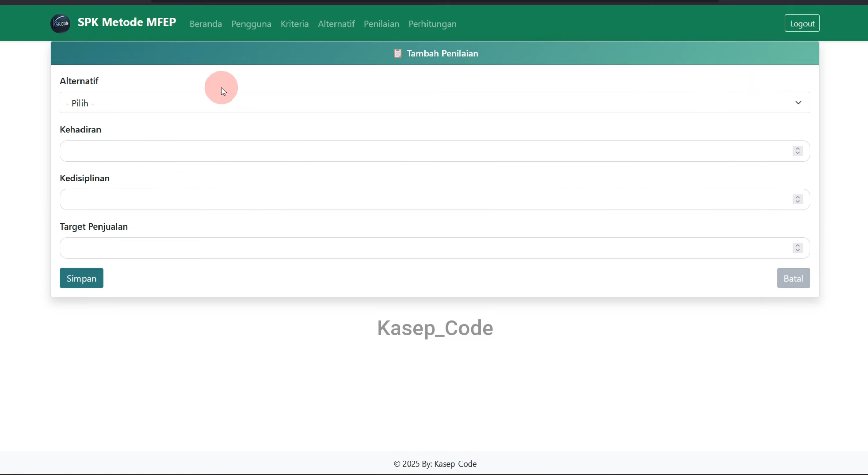Open the Kriteria menu
The image size is (868, 475).
(x=294, y=24)
